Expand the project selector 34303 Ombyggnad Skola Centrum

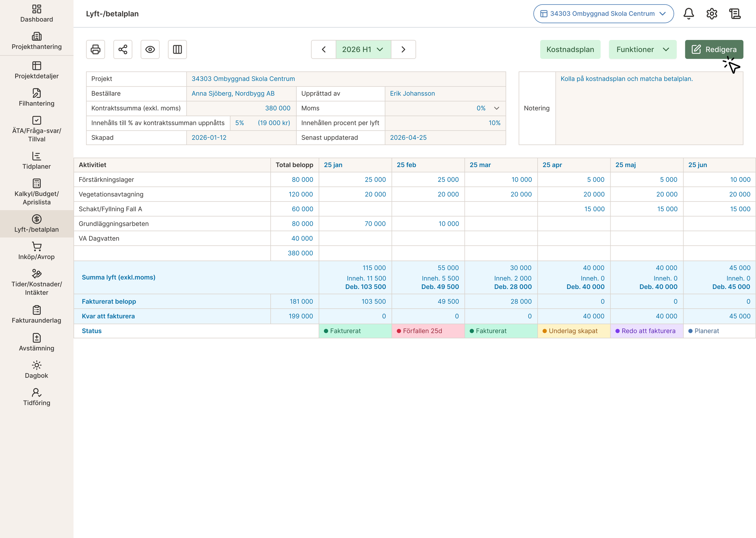tap(603, 14)
